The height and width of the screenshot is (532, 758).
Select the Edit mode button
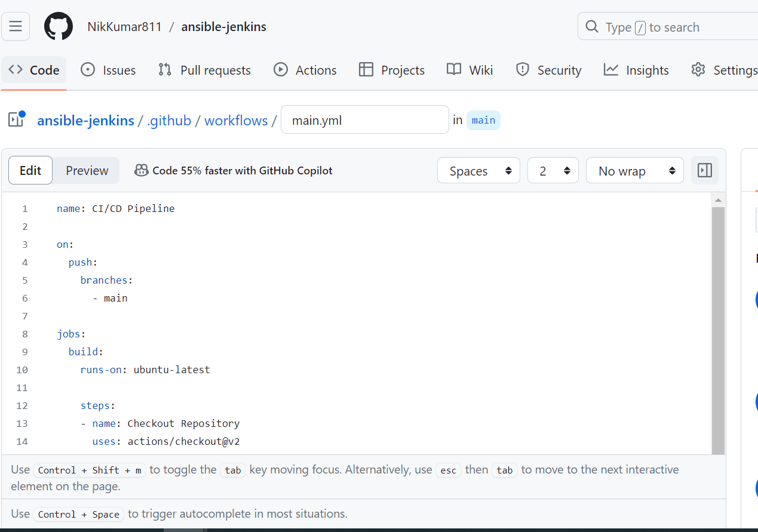30,171
